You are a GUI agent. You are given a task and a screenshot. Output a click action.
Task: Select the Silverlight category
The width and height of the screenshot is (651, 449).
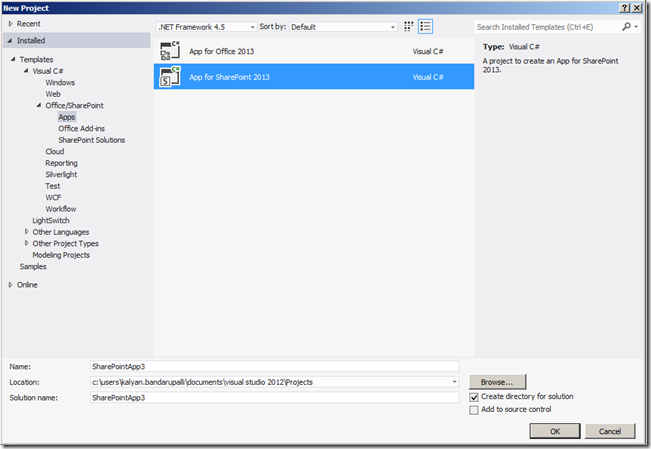click(x=61, y=174)
